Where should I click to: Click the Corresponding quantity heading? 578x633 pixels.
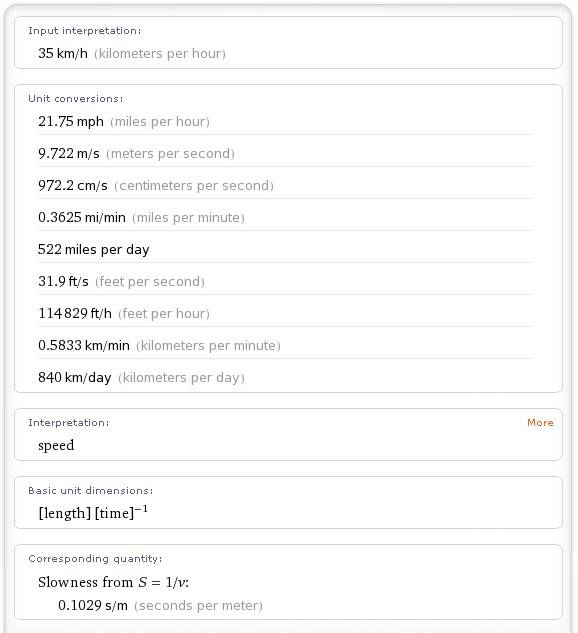[x=95, y=559]
